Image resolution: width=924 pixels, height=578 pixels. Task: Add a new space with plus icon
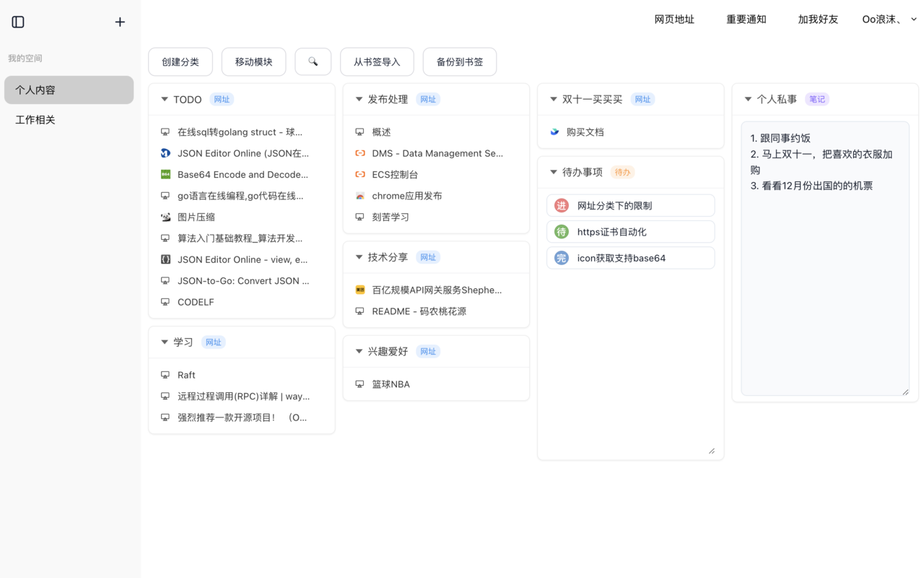(120, 22)
